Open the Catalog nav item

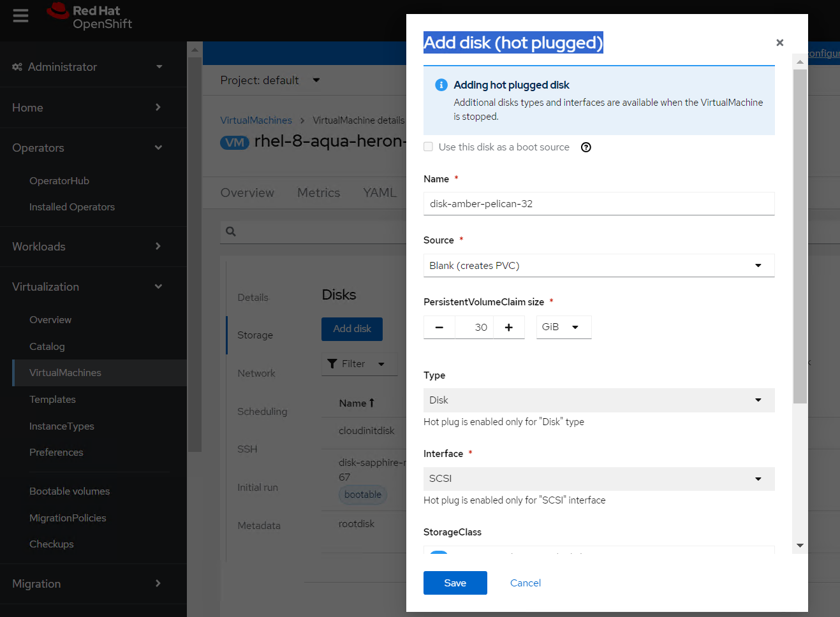47,347
